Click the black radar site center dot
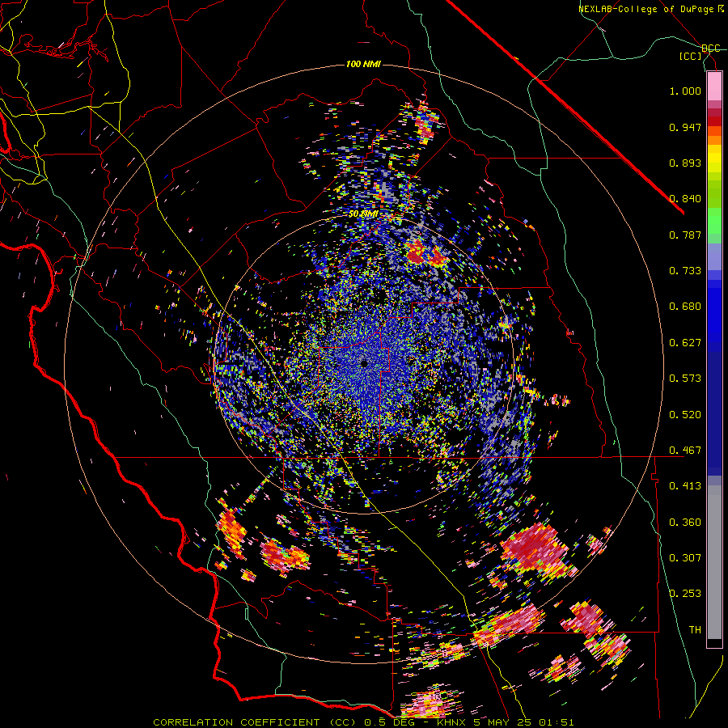Screen dimensions: 728x728 (x=365, y=363)
